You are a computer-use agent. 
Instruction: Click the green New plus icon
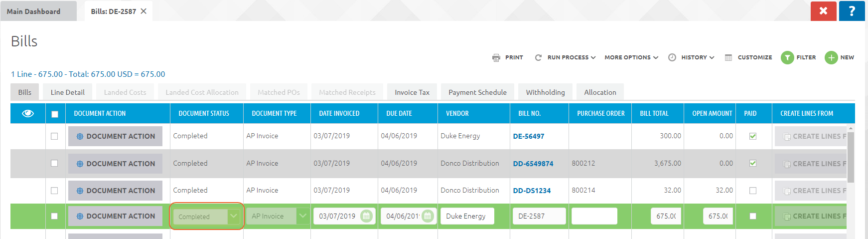tap(831, 58)
